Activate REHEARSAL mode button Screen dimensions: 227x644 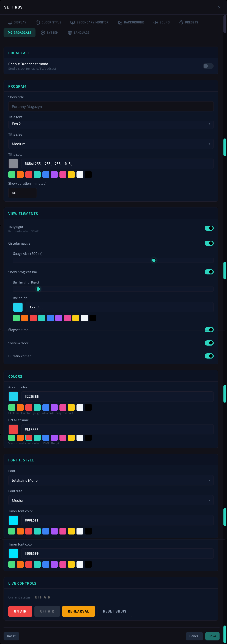pos(78,611)
